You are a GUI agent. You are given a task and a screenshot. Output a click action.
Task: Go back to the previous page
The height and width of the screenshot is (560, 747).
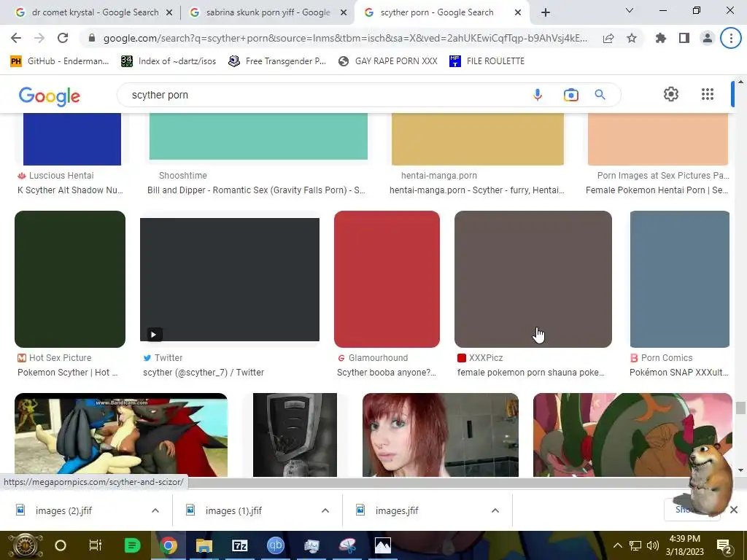[x=16, y=38]
